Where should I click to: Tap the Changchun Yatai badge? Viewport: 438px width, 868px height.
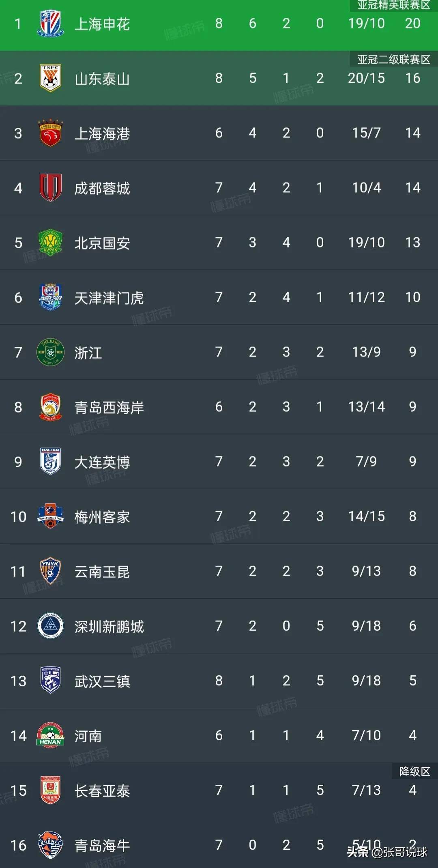click(x=50, y=790)
